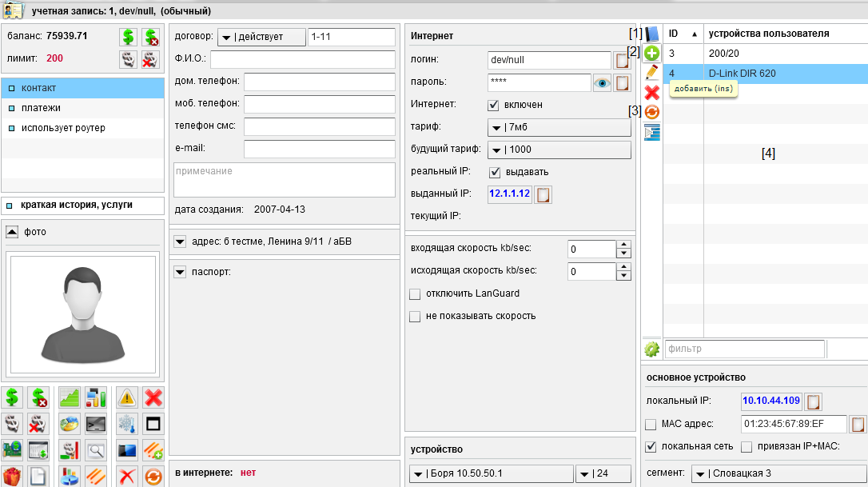Click the red gift box icon
Viewport: 868px width, 487px height.
click(13, 476)
